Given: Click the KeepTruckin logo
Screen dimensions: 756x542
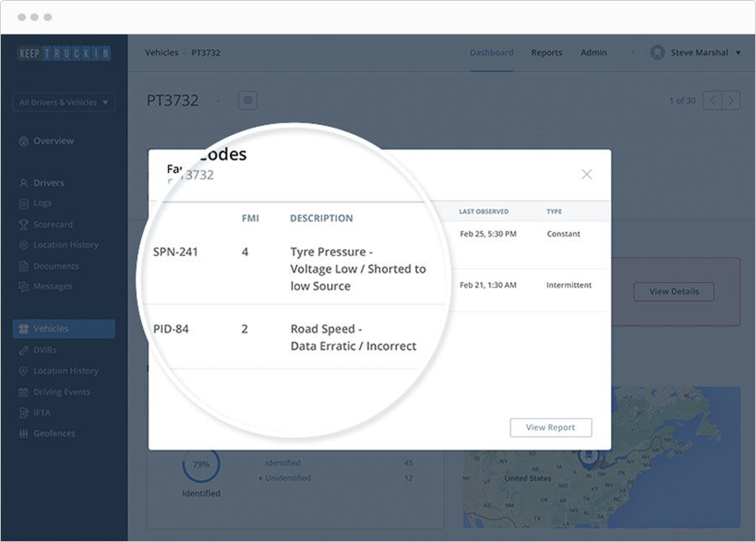Looking at the screenshot, I should [x=64, y=54].
